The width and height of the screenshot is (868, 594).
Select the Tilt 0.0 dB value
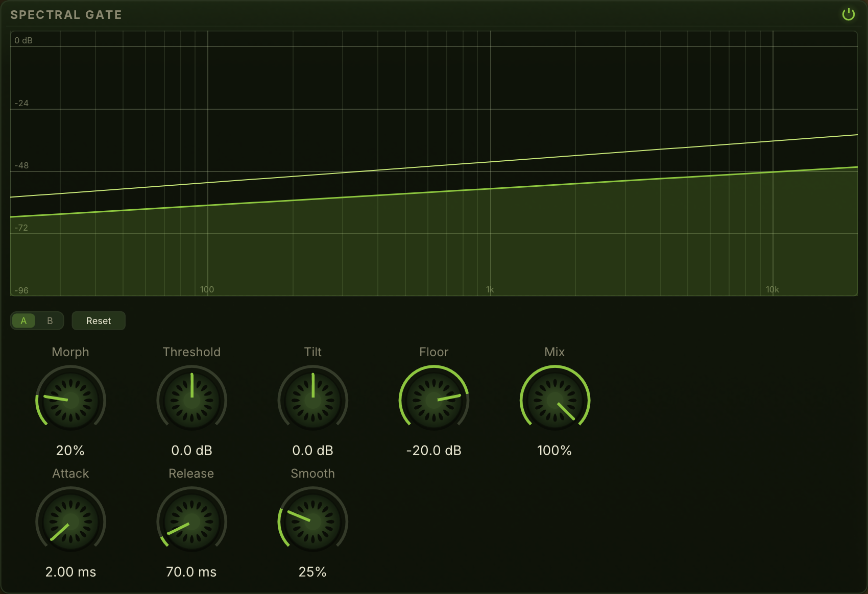click(312, 451)
